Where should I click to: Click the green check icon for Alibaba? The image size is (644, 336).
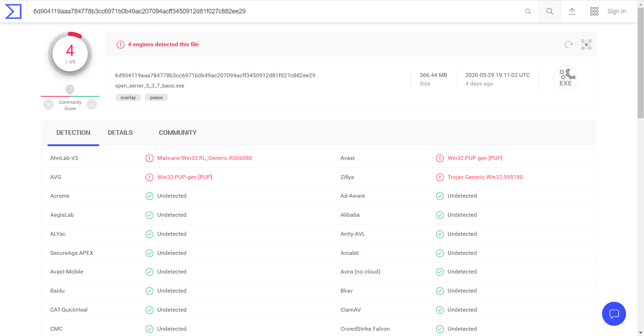point(440,215)
